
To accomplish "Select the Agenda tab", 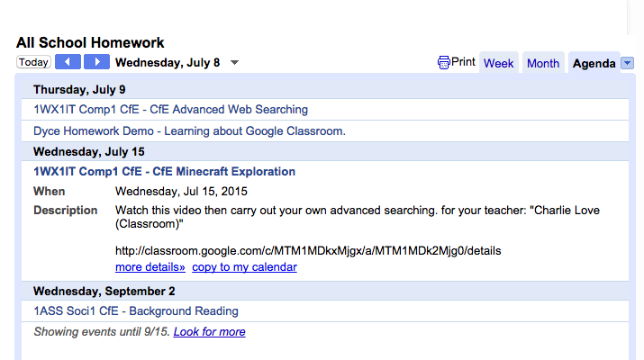I will [594, 64].
